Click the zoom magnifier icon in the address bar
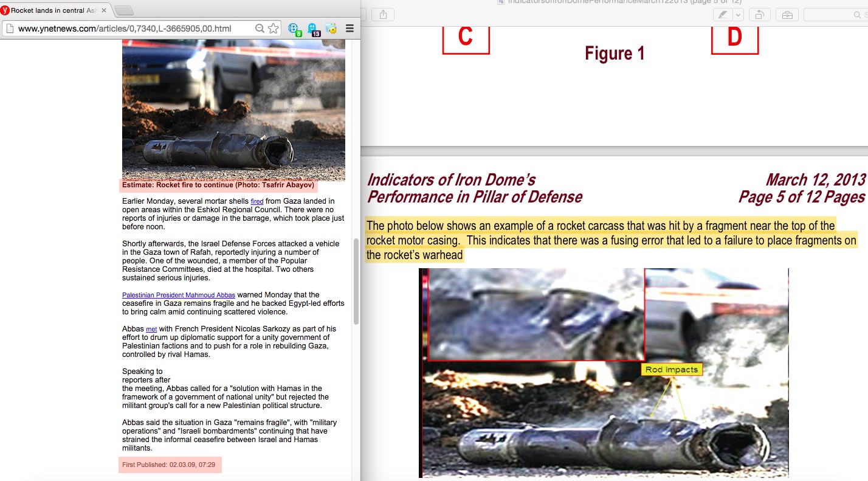 click(x=260, y=28)
